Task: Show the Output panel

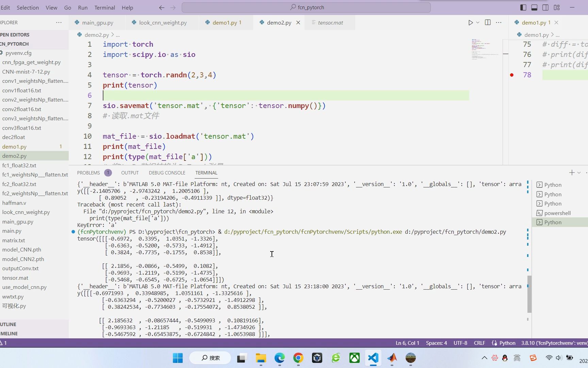Action: coord(130,173)
